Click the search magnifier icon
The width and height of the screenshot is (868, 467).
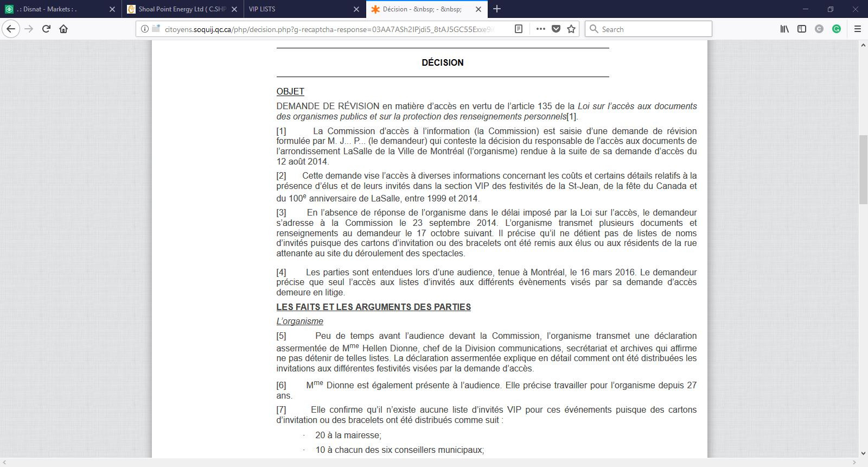[593, 29]
